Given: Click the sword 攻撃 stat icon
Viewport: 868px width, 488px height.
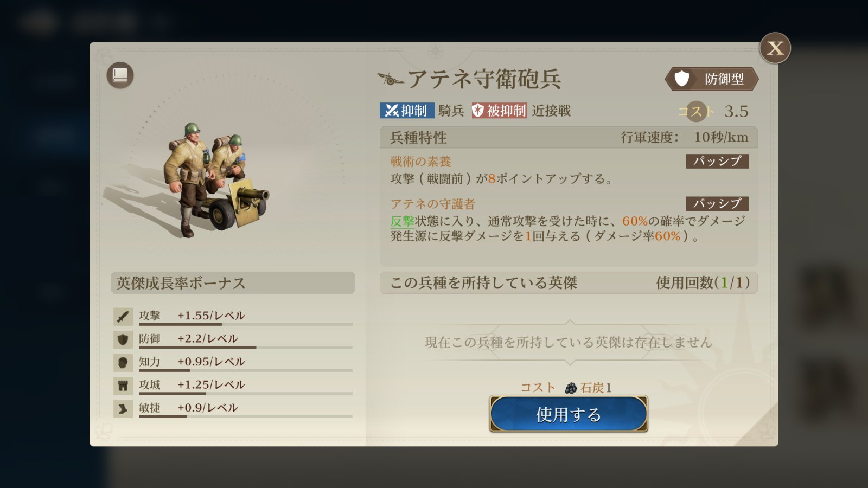Looking at the screenshot, I should (123, 316).
